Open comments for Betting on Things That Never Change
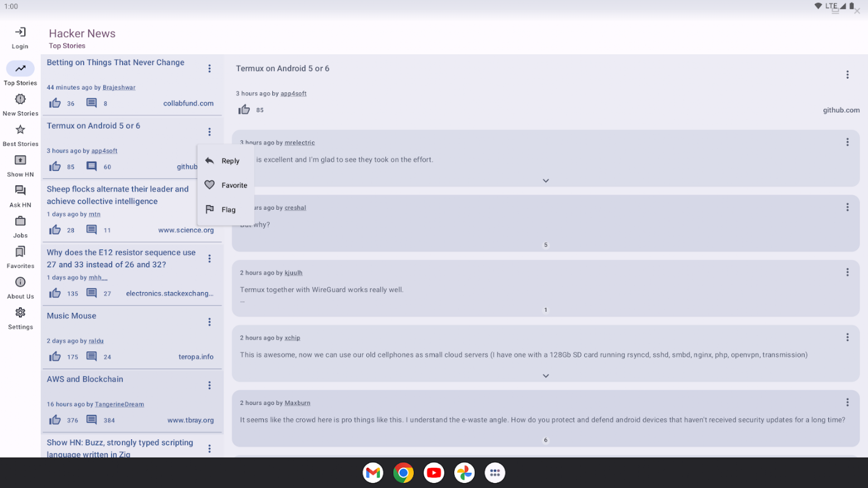 pyautogui.click(x=92, y=103)
